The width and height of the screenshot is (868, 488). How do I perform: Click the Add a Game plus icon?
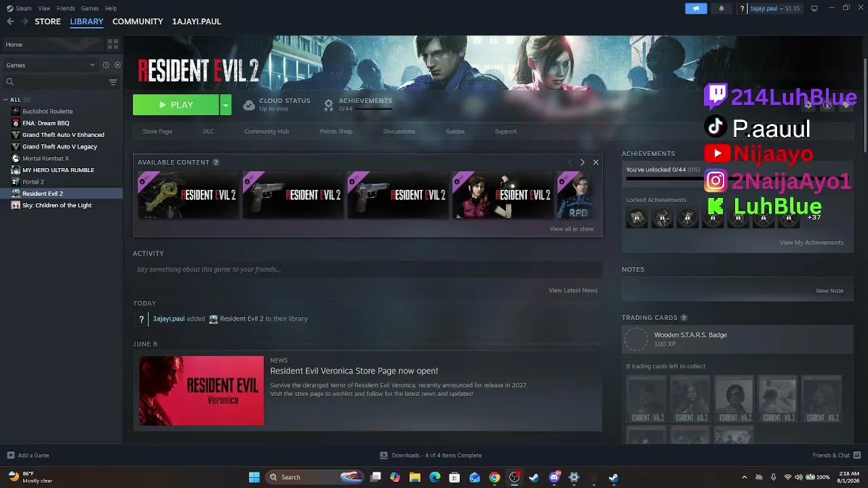(x=10, y=455)
